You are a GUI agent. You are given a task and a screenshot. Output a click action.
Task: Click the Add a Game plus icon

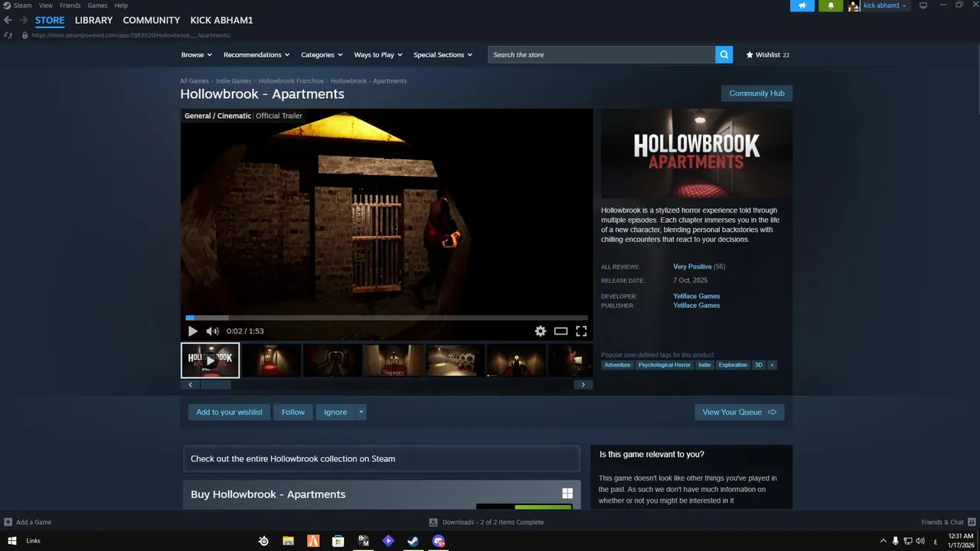coord(8,522)
